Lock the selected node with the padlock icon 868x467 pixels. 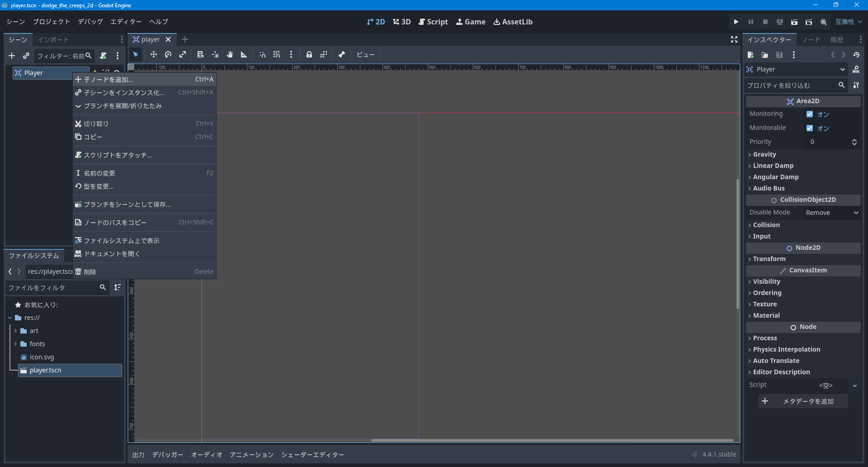[309, 55]
